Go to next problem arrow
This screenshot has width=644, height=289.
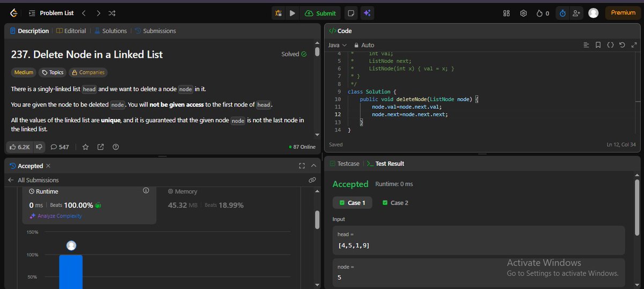coord(98,13)
